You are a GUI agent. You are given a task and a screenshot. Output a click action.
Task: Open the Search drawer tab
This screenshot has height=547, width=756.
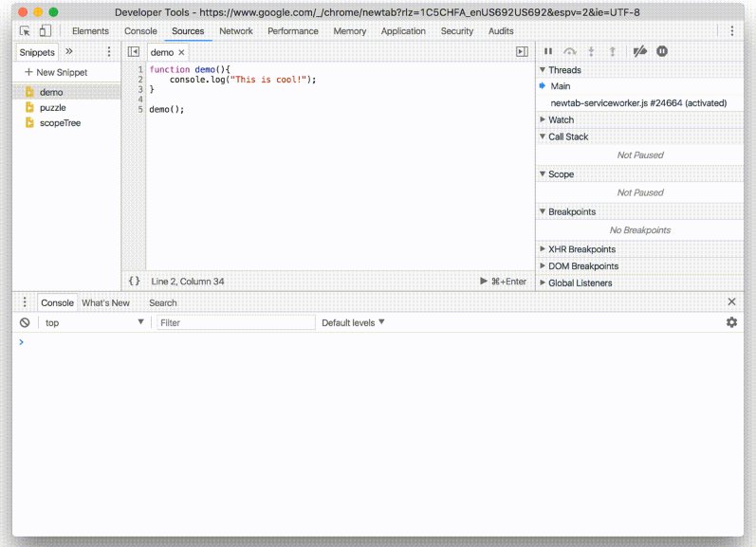point(162,302)
